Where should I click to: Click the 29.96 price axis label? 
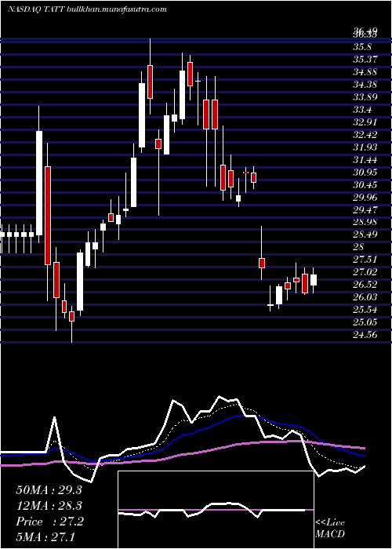(365, 198)
